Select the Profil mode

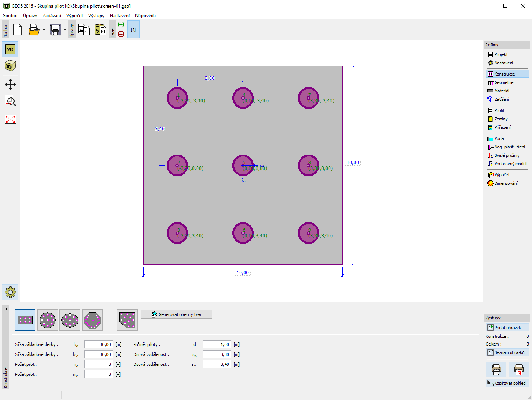point(507,110)
